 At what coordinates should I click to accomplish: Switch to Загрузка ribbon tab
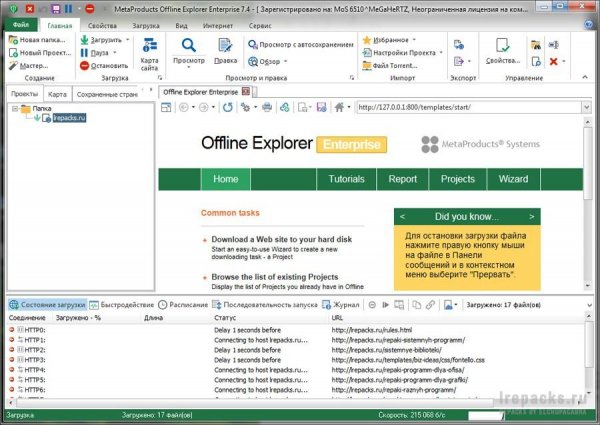pyautogui.click(x=146, y=26)
